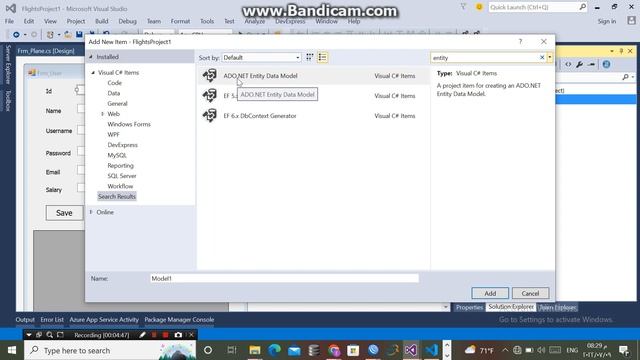This screenshot has width=640, height=360.
Task: Open the Output tab
Action: pos(25,320)
